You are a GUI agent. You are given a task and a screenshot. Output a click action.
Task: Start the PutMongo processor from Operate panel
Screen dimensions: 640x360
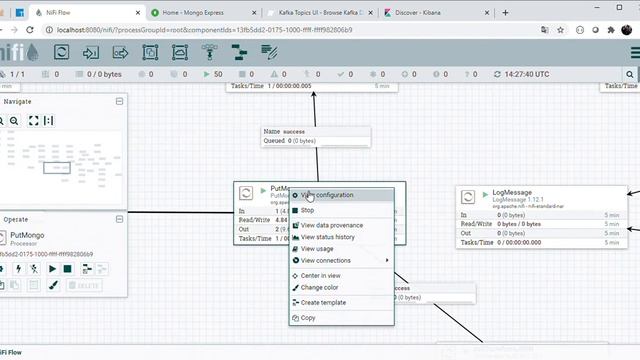[52, 269]
